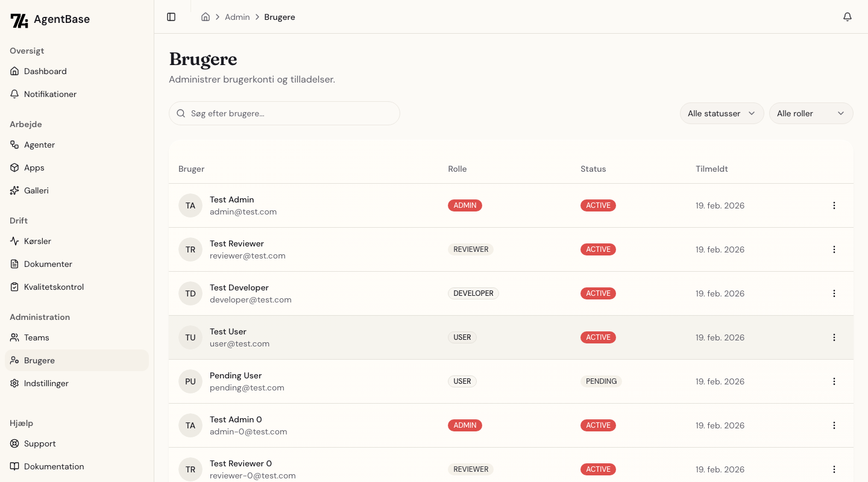Open Dokumentation link in sidebar

click(54, 466)
